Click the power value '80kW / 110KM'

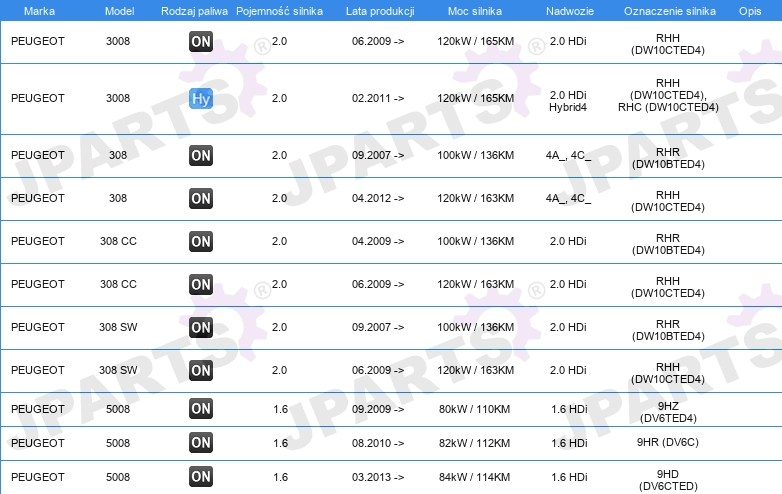pos(474,409)
